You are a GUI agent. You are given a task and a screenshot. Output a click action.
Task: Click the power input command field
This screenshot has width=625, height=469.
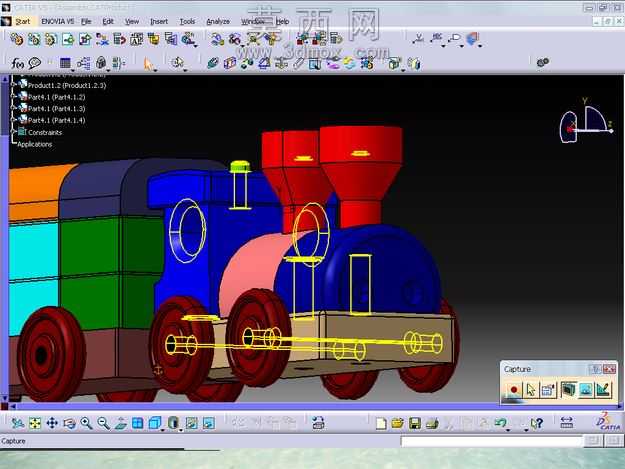click(491, 441)
